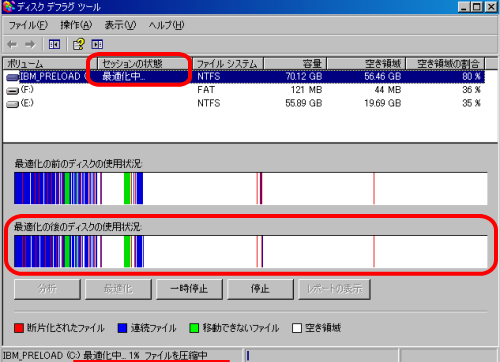The height and width of the screenshot is (362, 500).
Task: Open the Help icon with question mark
Action: (x=79, y=44)
